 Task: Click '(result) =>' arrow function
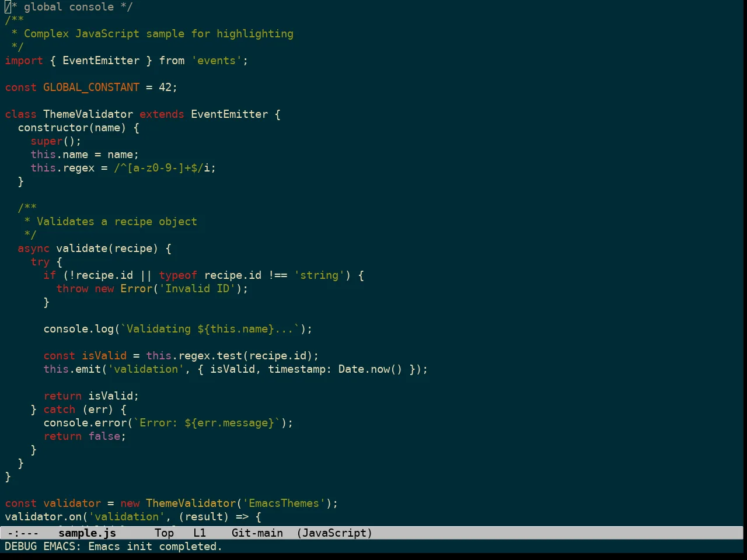click(213, 517)
